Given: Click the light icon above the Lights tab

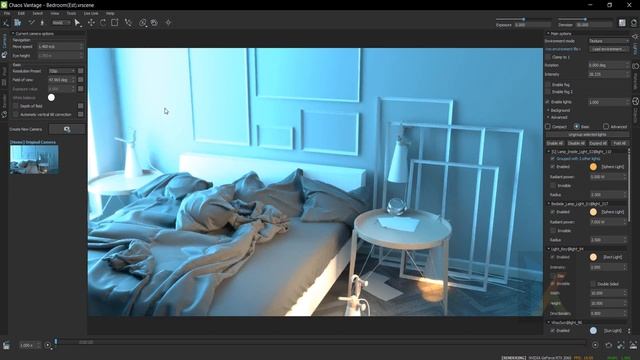Looking at the screenshot, I should click(635, 37).
